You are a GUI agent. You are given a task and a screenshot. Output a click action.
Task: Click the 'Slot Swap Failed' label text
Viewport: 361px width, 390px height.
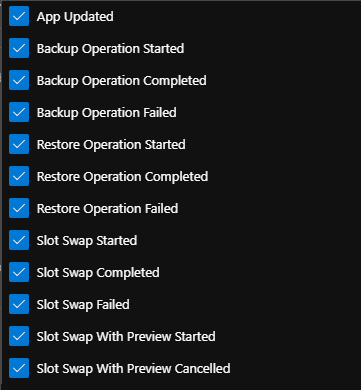pos(83,305)
